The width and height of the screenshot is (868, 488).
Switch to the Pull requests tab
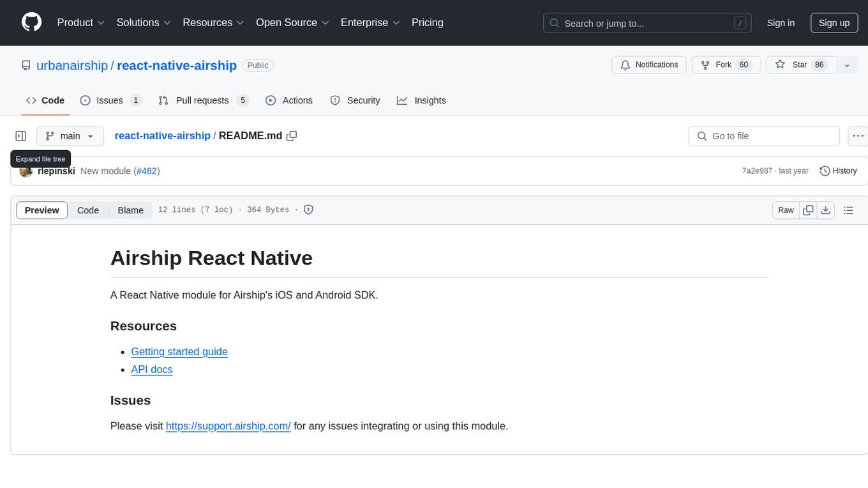[203, 100]
